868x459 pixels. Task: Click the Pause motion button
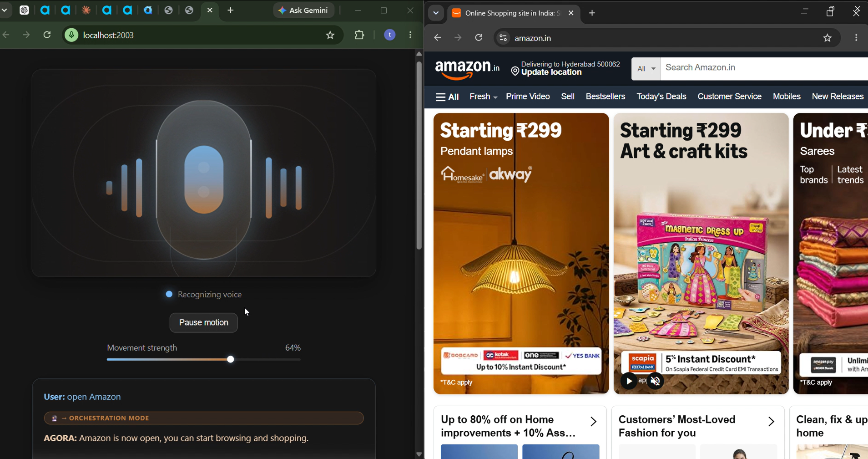[204, 323]
